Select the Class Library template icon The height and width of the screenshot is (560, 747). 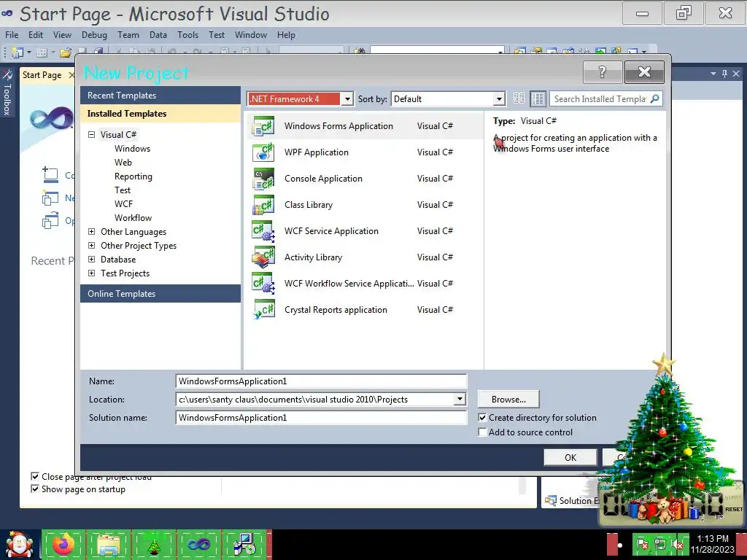pyautogui.click(x=263, y=205)
